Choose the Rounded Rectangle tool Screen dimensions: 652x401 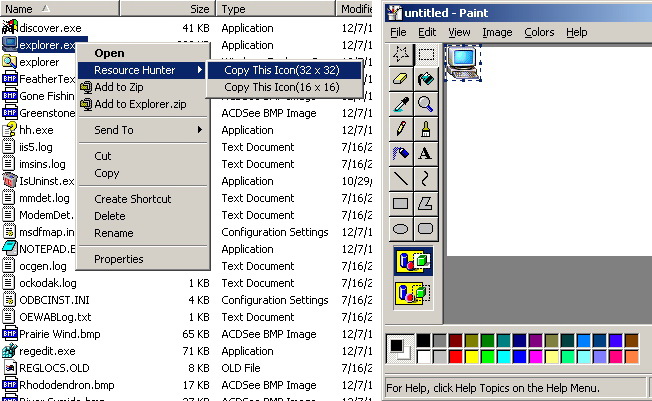pyautogui.click(x=426, y=228)
